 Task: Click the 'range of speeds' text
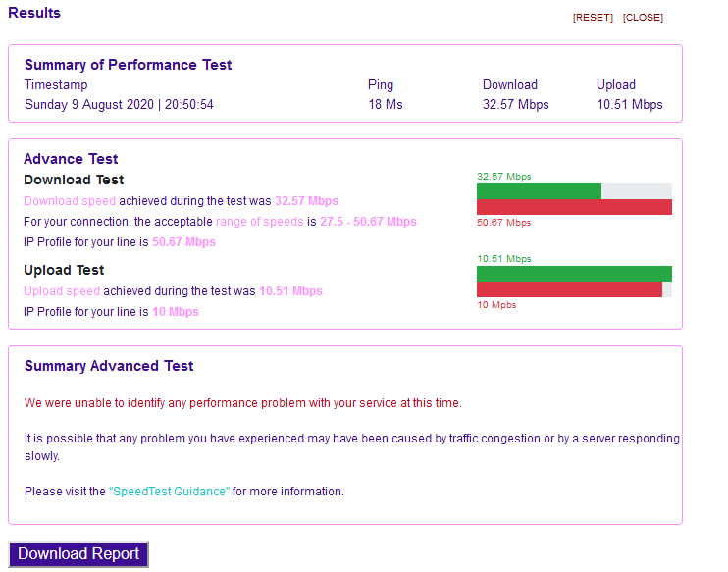(x=259, y=222)
